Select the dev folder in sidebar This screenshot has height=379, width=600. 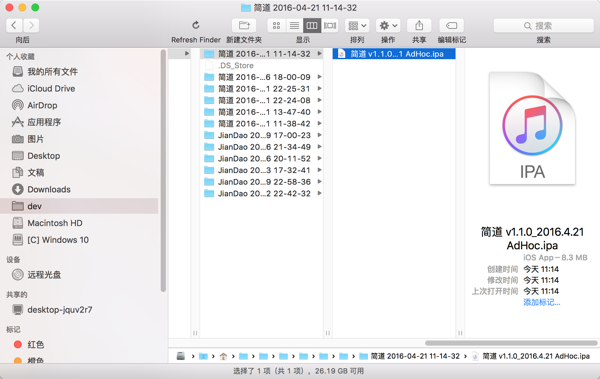[80, 206]
